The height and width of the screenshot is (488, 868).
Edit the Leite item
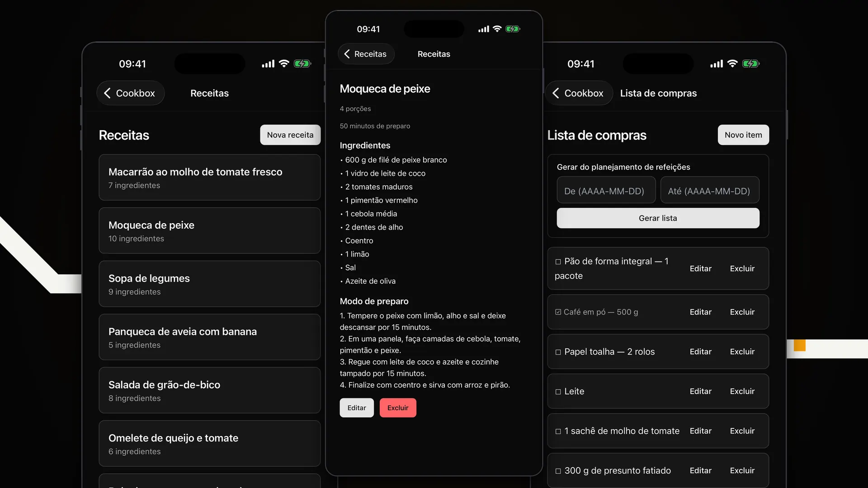700,391
